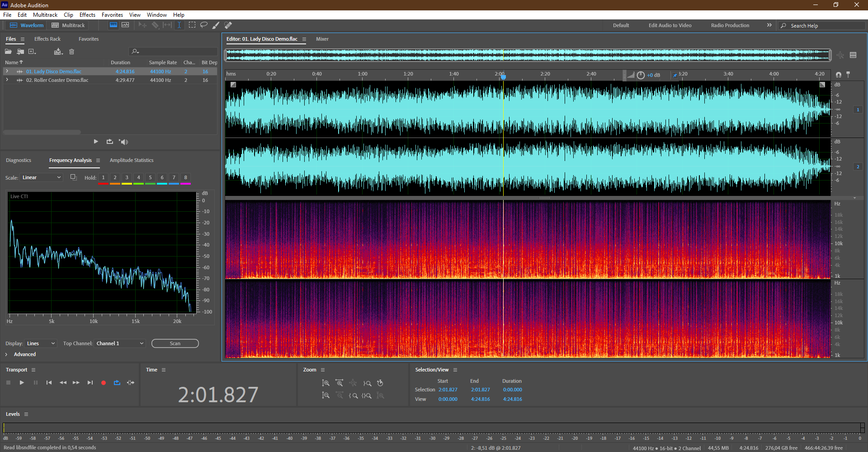Click the Import File icon
The width and height of the screenshot is (868, 452).
pyautogui.click(x=20, y=52)
